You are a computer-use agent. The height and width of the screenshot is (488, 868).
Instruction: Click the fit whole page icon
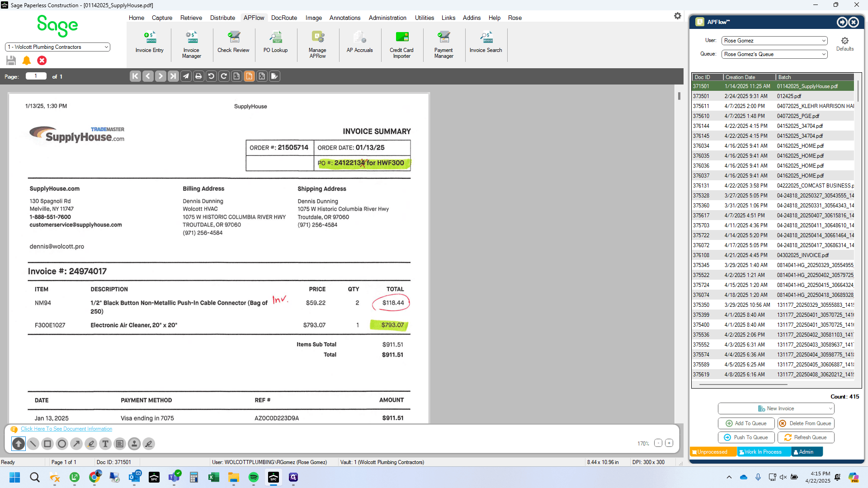[x=262, y=76]
